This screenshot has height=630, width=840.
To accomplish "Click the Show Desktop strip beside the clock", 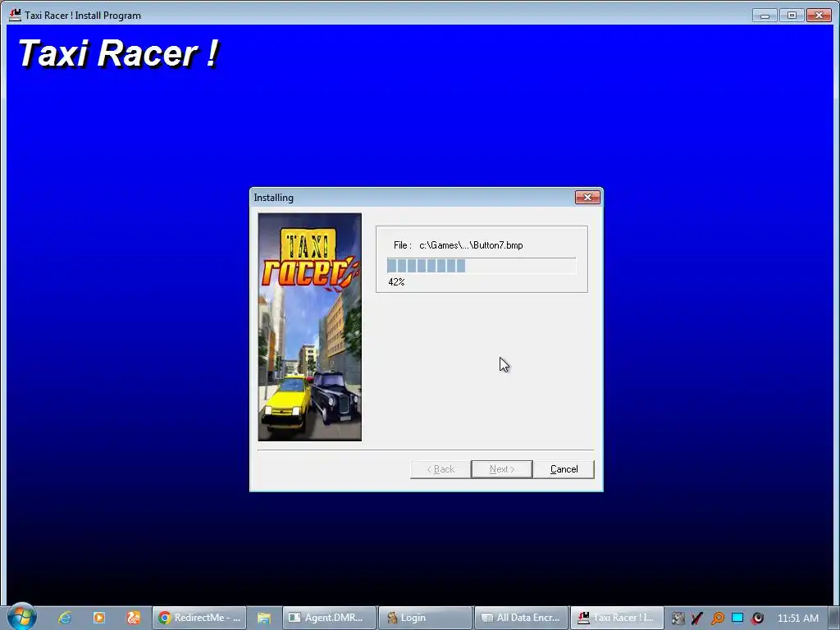I will click(x=834, y=618).
